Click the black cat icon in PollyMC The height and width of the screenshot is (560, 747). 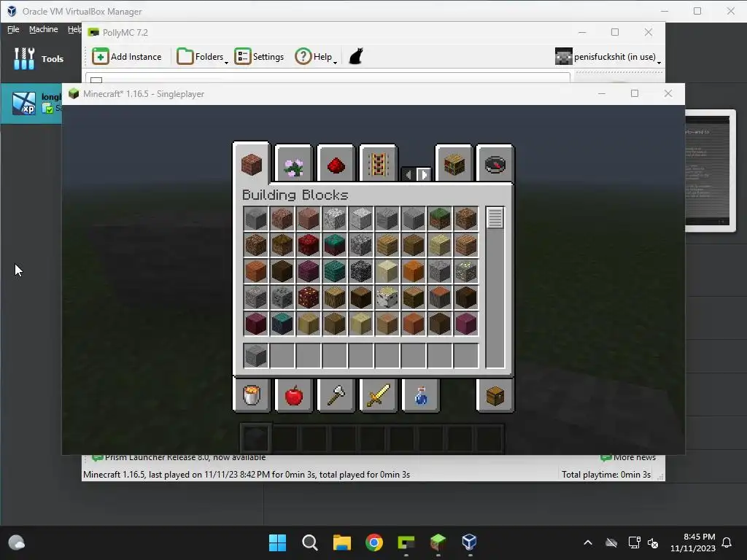pos(356,56)
